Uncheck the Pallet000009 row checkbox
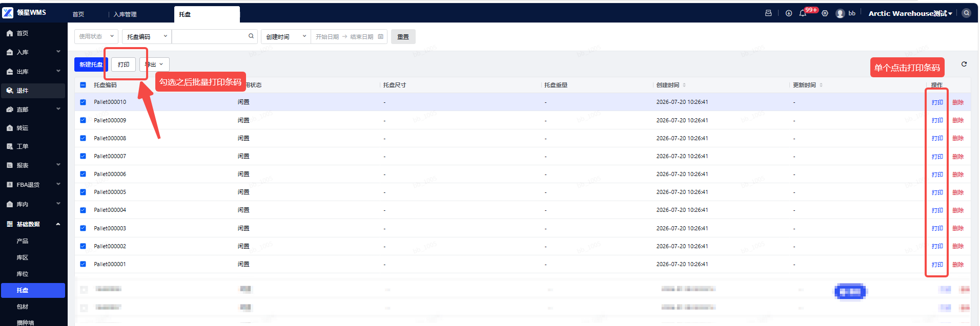 click(83, 120)
